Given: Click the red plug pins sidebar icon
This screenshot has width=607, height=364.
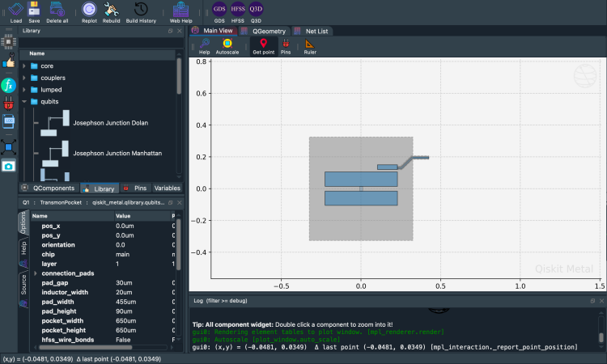Looking at the screenshot, I should tap(9, 104).
